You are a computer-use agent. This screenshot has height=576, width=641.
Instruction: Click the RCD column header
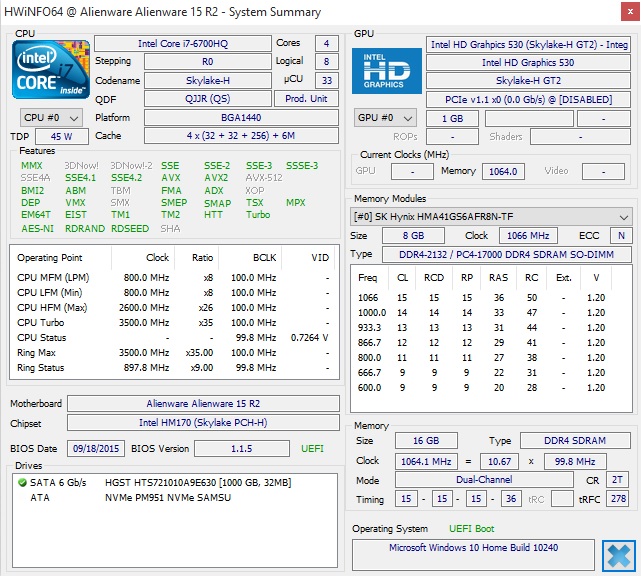(x=434, y=278)
